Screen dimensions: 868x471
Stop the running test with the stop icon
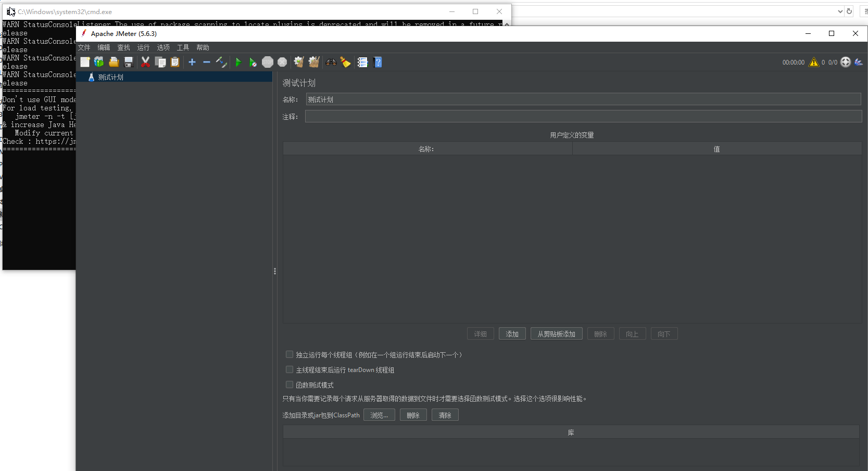[268, 62]
